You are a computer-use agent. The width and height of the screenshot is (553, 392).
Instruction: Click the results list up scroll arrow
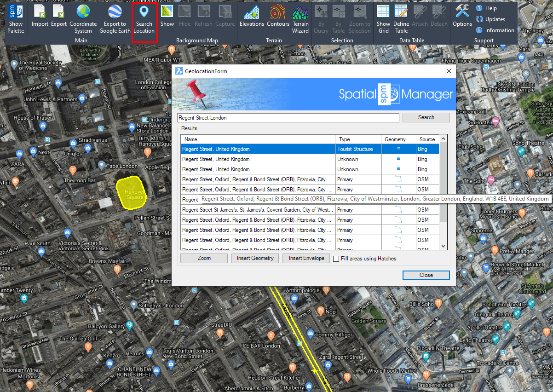(444, 138)
